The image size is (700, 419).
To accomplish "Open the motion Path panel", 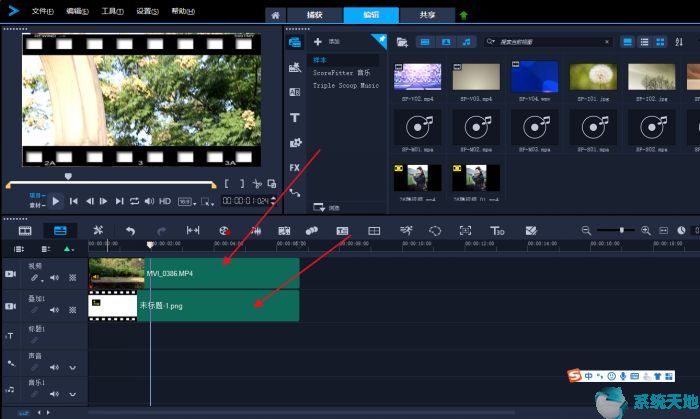I will click(295, 193).
